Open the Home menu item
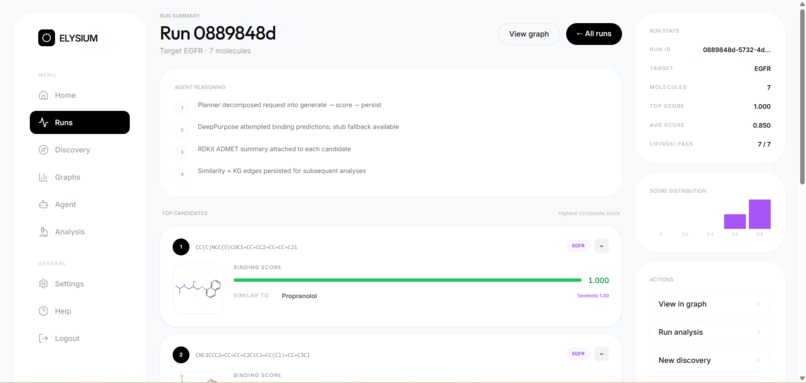This screenshot has width=806, height=383. (x=80, y=95)
